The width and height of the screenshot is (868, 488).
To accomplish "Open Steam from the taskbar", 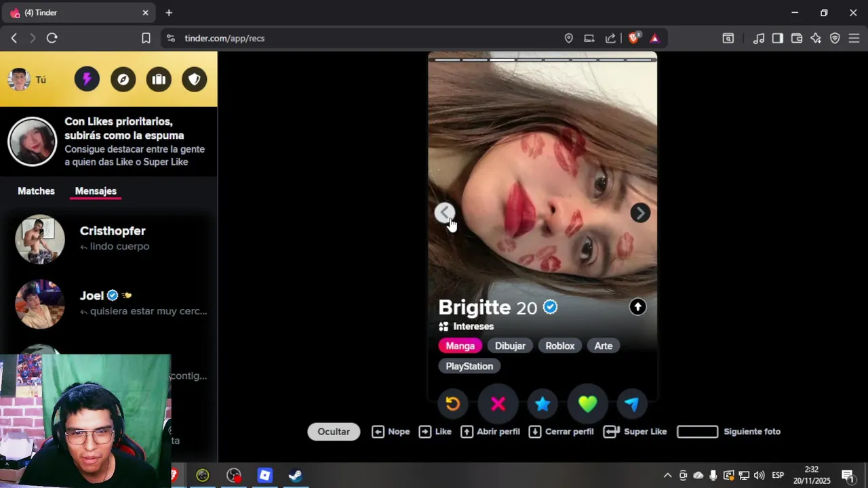I will point(296,475).
